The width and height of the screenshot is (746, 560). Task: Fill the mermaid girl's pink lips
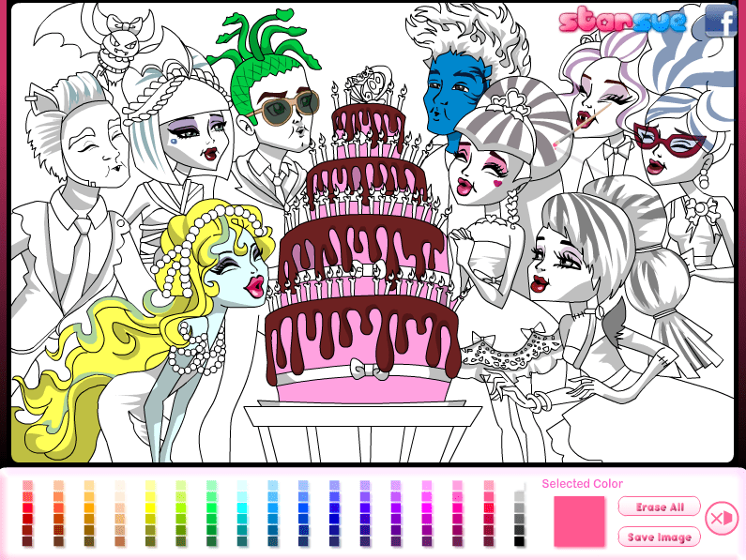point(255,285)
